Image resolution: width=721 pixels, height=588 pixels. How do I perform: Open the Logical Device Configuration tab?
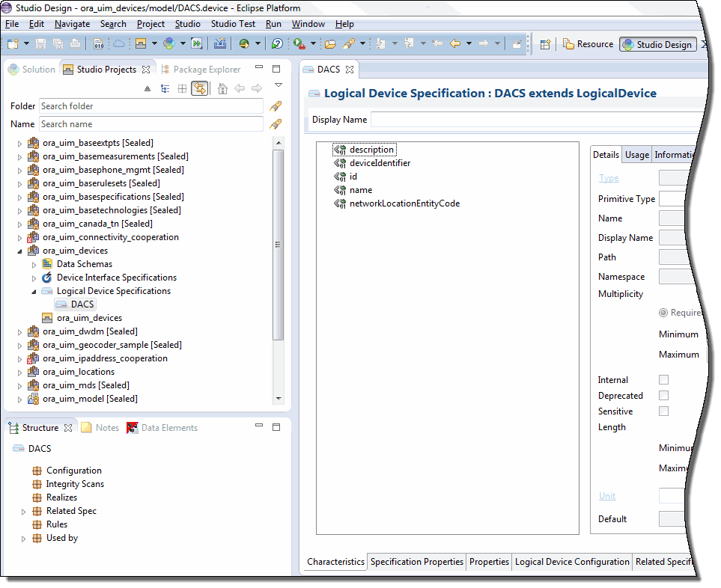571,562
